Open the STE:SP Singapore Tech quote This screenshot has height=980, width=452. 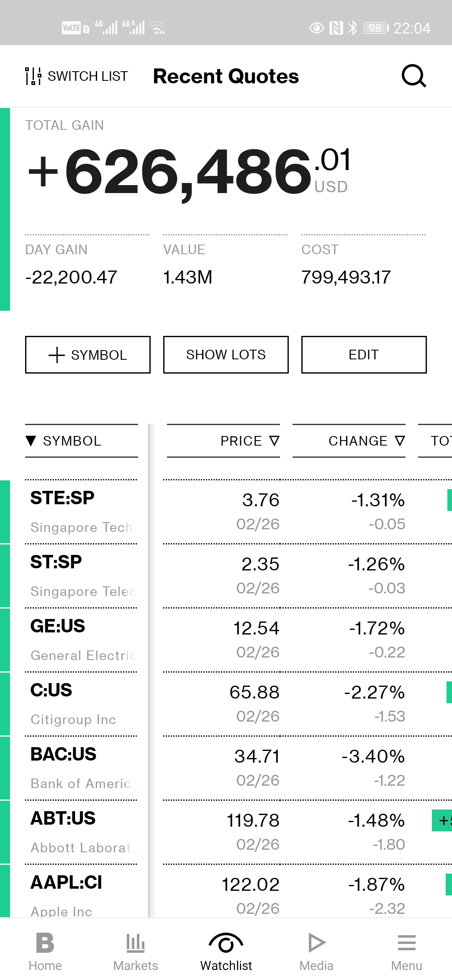coord(82,511)
